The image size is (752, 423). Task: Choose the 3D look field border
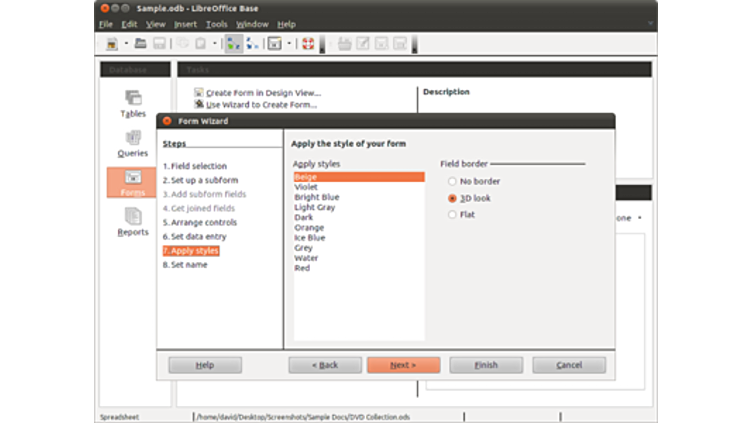(x=453, y=198)
